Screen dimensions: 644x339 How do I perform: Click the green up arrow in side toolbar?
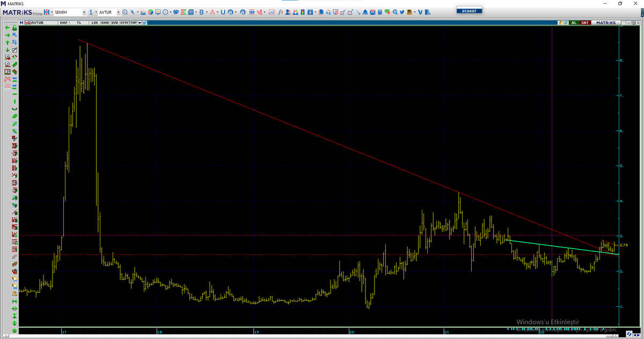click(7, 42)
